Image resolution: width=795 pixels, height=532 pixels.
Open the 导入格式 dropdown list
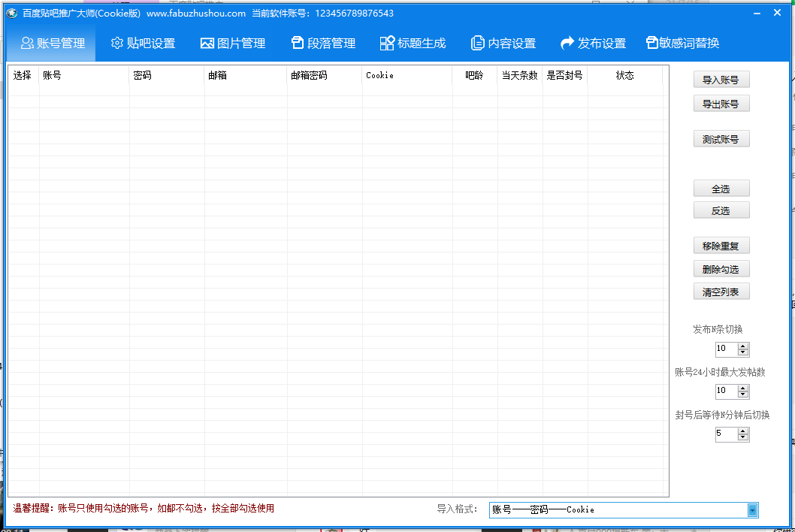click(752, 510)
